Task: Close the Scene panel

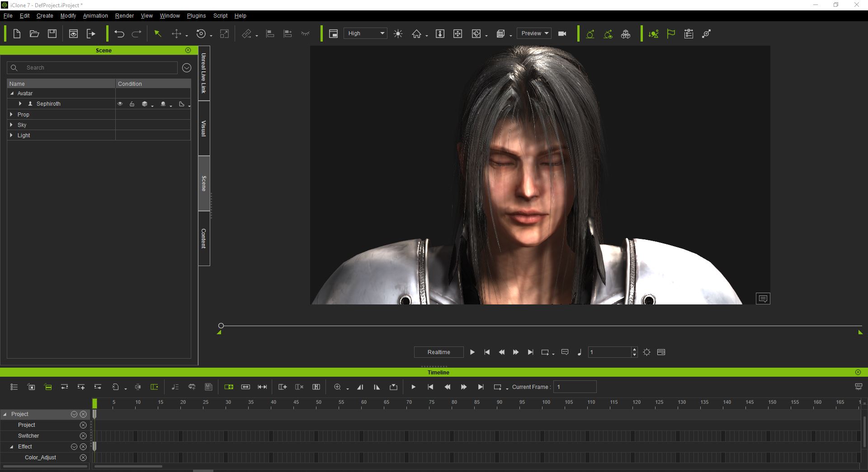Action: point(188,50)
